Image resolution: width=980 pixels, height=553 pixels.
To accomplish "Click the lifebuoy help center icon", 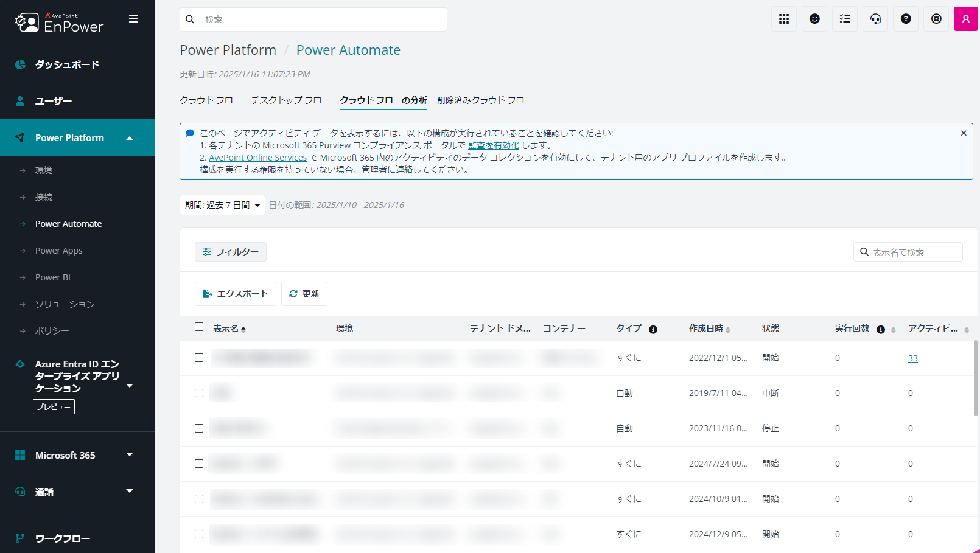I will tap(936, 19).
